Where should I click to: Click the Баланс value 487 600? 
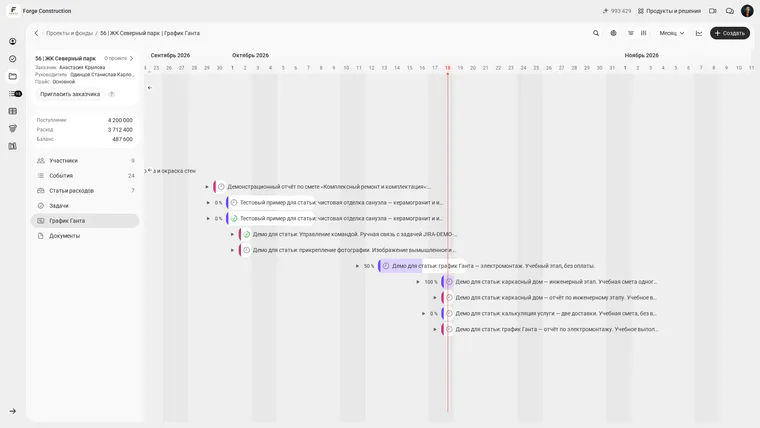[x=122, y=139]
